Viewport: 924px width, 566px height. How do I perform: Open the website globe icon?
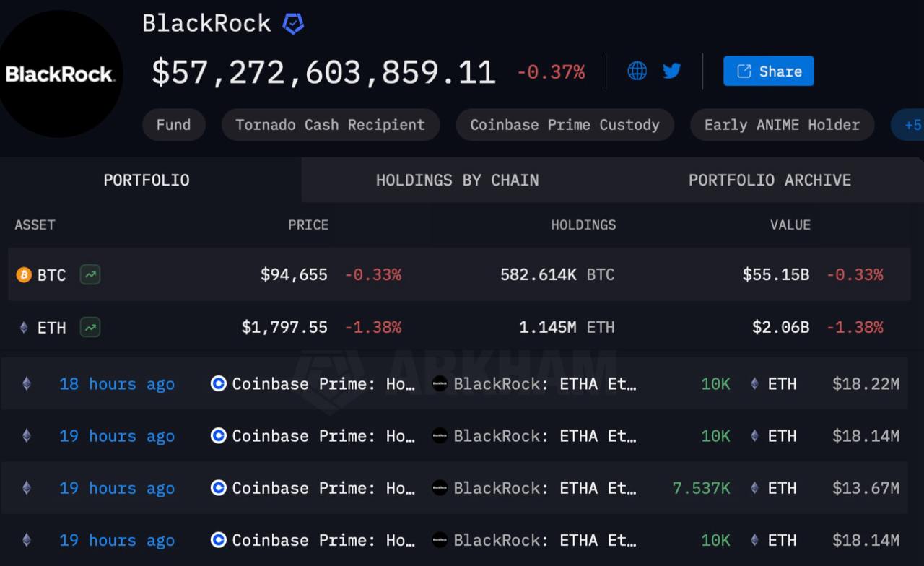tap(637, 71)
